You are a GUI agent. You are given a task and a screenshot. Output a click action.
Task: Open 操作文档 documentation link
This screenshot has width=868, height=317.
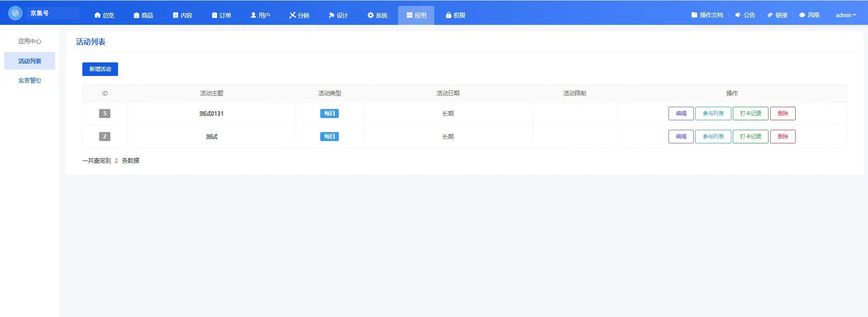coord(707,15)
